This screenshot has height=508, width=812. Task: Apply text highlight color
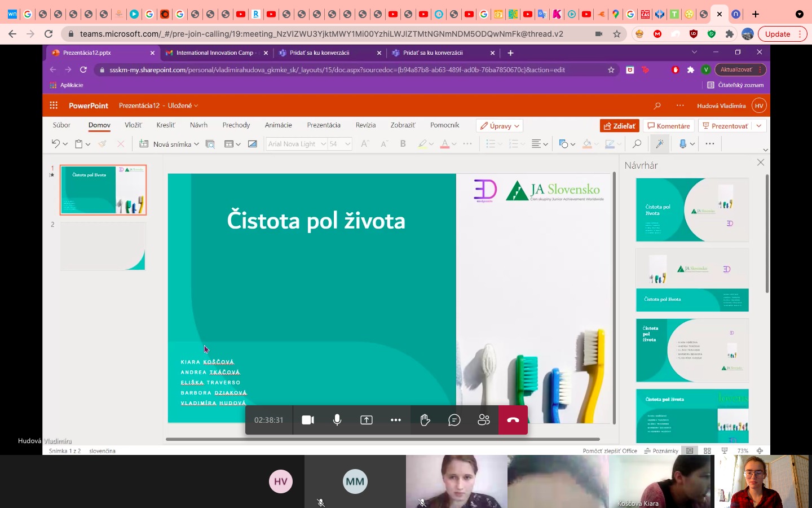[x=422, y=144]
